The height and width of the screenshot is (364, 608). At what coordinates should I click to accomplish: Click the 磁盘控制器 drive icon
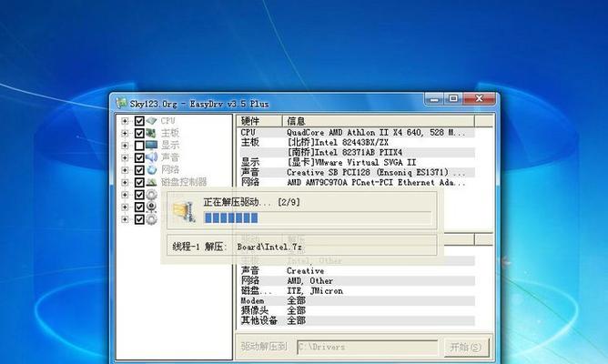(152, 182)
